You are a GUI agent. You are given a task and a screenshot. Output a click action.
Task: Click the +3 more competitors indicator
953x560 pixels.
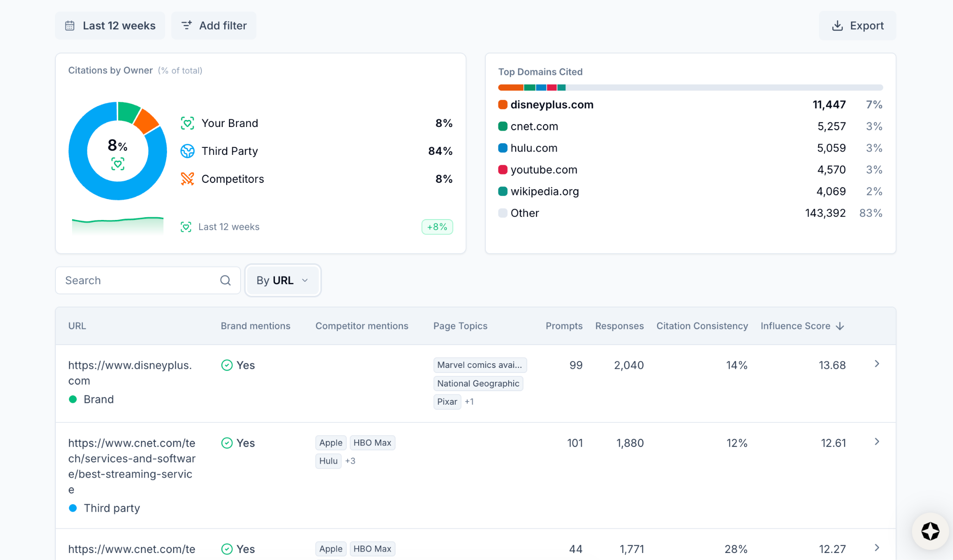tap(350, 461)
